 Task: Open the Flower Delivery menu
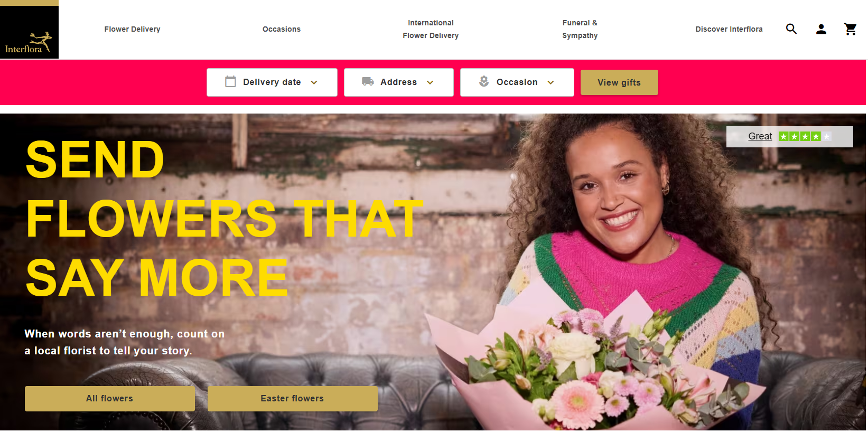click(x=132, y=29)
